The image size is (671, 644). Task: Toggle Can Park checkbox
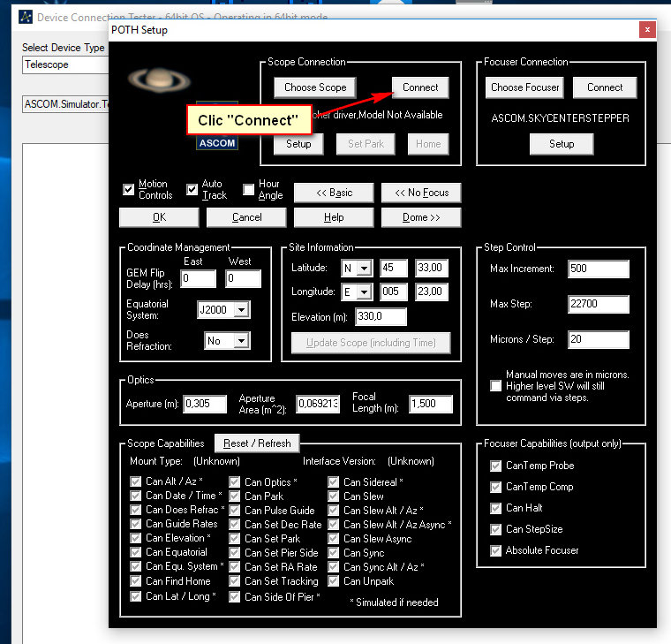point(234,496)
